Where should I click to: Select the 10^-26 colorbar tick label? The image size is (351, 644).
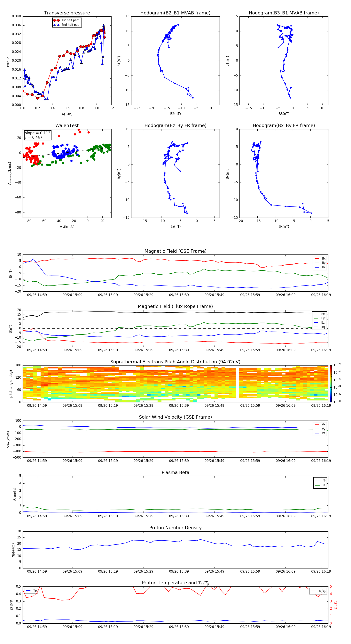tap(337, 365)
